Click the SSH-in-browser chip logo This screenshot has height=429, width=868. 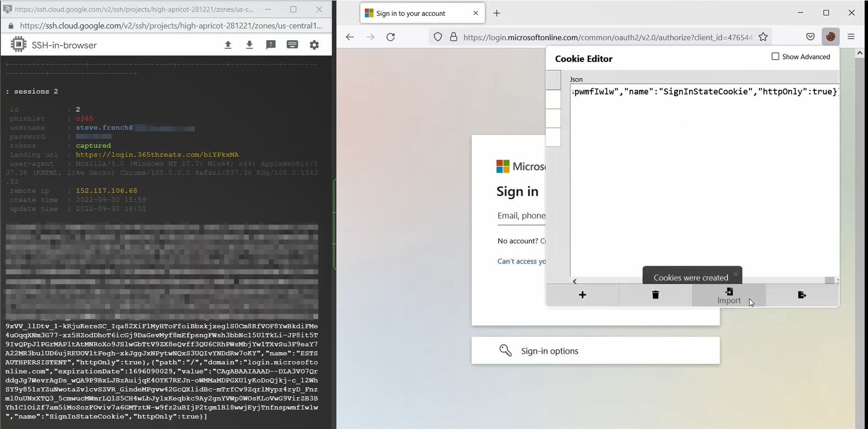(18, 45)
